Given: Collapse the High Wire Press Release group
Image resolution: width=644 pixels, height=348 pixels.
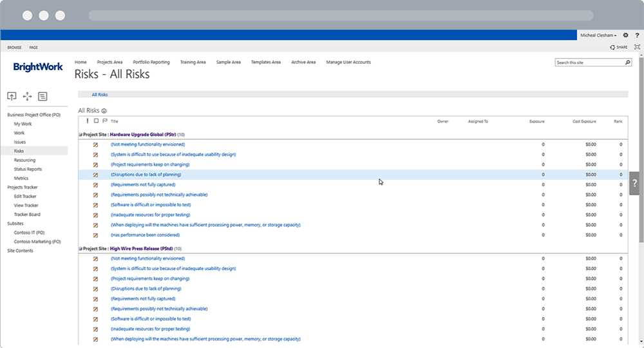Looking at the screenshot, I should (x=80, y=249).
